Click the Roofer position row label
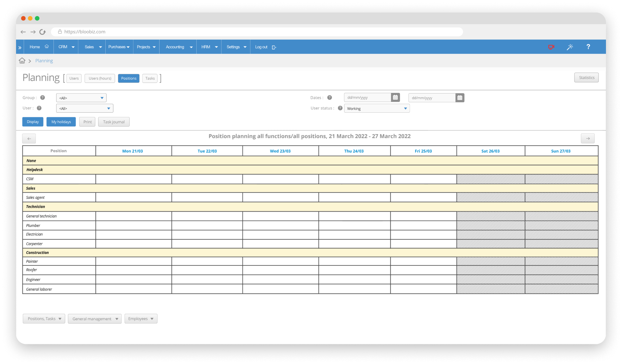The height and width of the screenshot is (364, 622). (x=31, y=270)
